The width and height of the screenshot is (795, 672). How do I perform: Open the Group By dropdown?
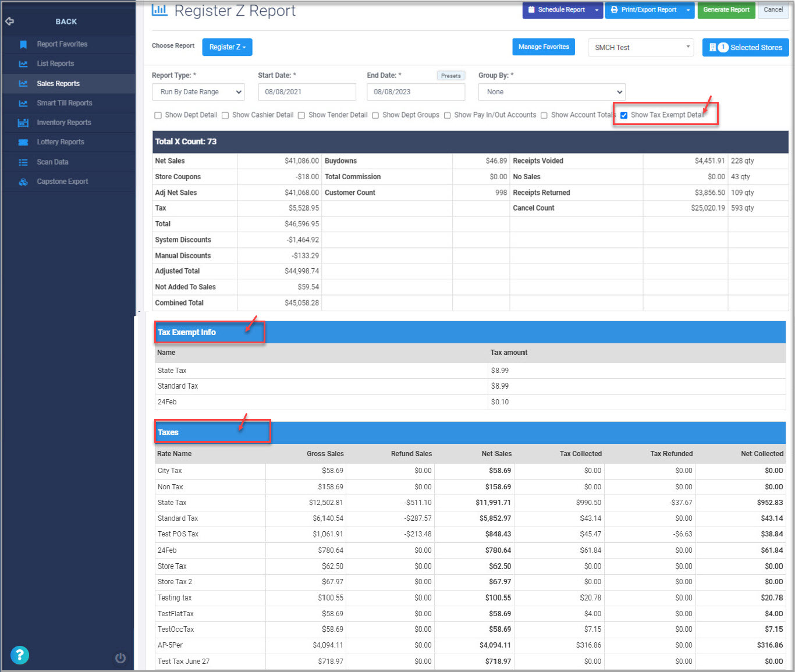552,92
